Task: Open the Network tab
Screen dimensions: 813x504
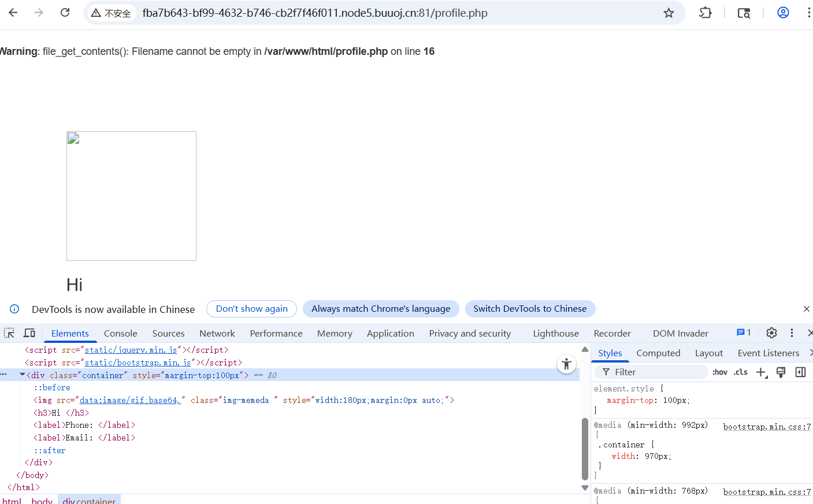Action: coord(217,333)
